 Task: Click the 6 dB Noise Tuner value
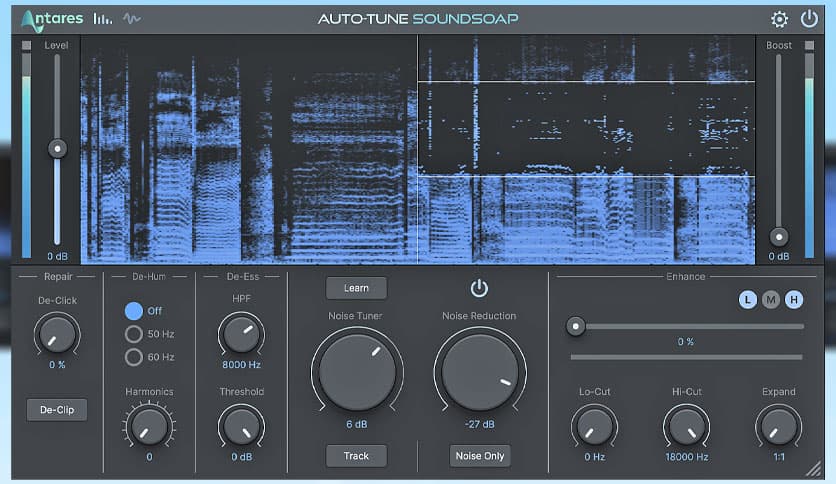pos(357,424)
